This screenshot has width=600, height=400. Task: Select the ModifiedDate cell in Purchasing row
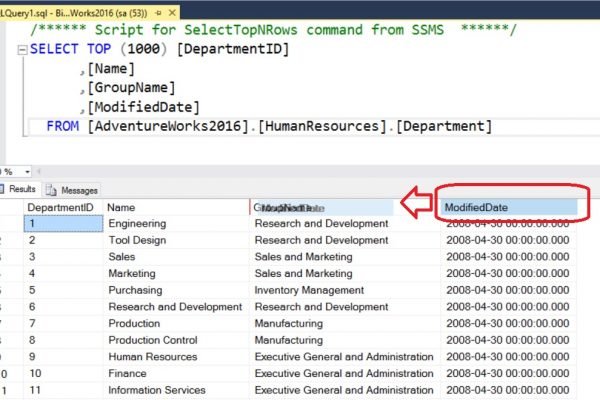(x=509, y=290)
